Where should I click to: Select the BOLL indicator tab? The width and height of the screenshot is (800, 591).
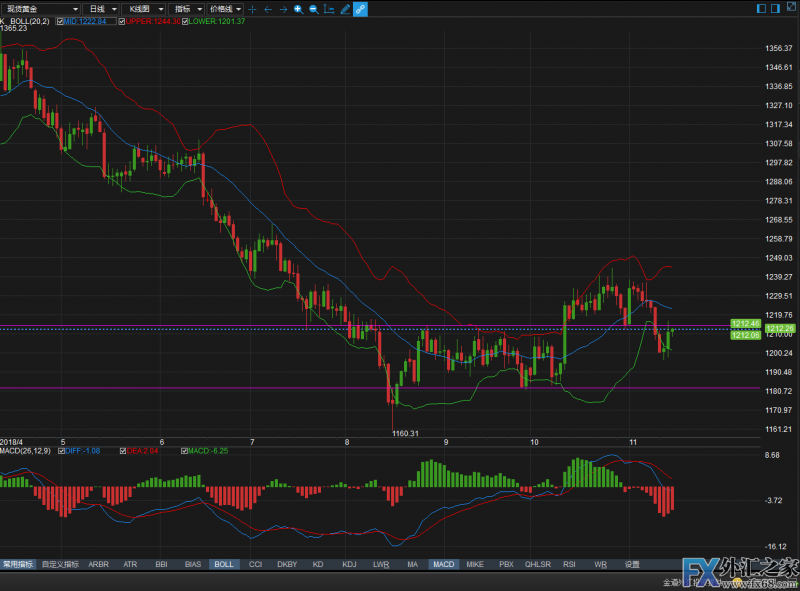[x=224, y=564]
